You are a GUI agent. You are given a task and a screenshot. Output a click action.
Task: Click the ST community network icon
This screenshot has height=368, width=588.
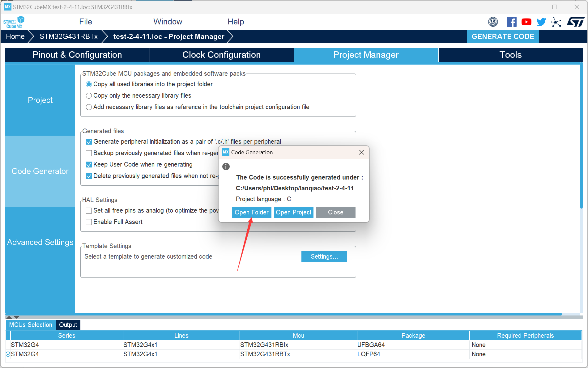556,22
